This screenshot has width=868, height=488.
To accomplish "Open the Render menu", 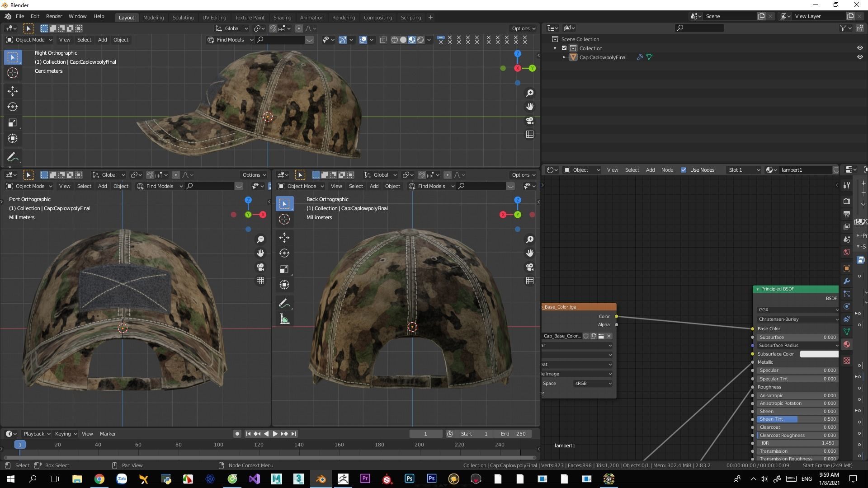I will pos(54,16).
